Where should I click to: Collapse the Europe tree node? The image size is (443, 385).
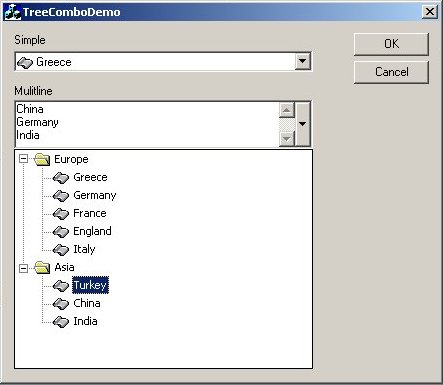[x=23, y=159]
